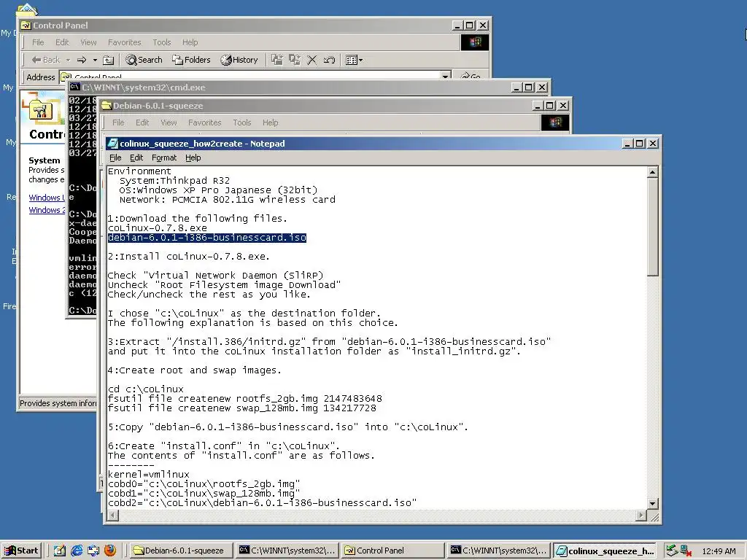Click the line "4:Create root and swap images."
The image size is (747, 560).
tap(194, 370)
